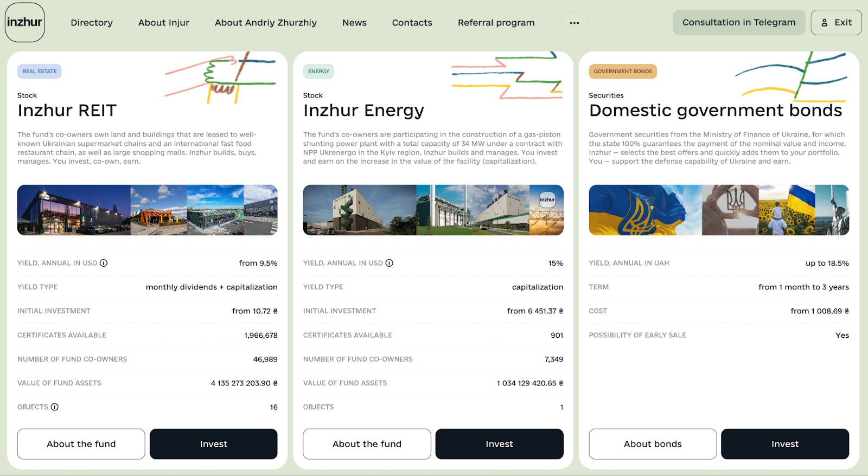This screenshot has height=476, width=868.
Task: Click the 'Securities' label above bonds title
Action: (x=606, y=95)
